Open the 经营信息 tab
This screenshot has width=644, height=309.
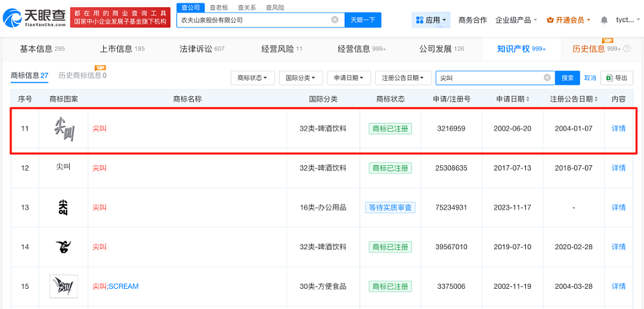pos(362,49)
